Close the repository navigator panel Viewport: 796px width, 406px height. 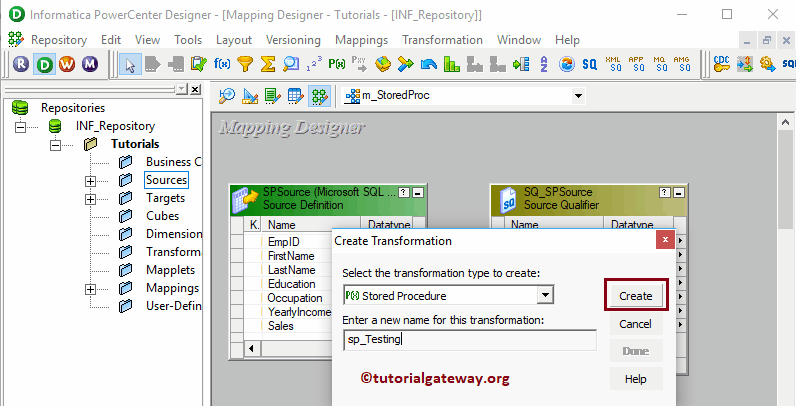[x=195, y=89]
